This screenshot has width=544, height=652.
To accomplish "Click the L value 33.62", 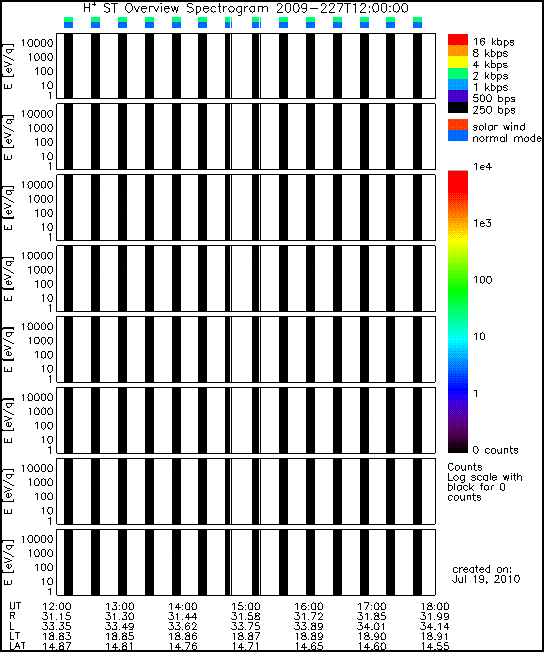I will click(x=183, y=626).
